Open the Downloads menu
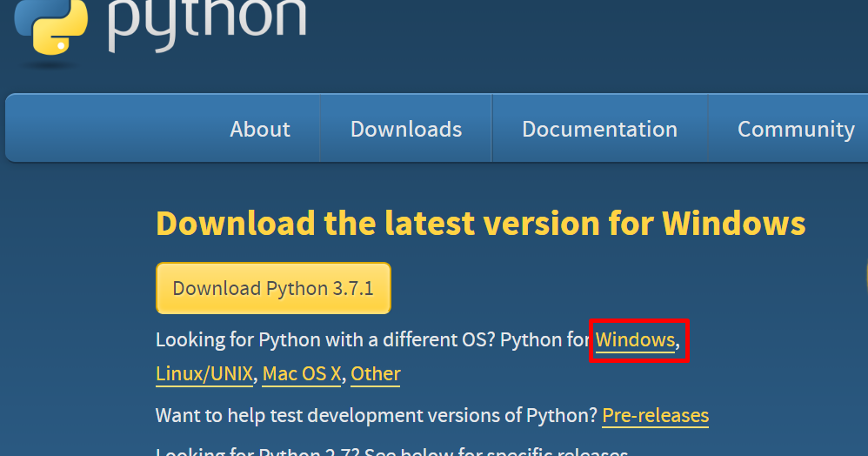The image size is (868, 456). pos(406,129)
